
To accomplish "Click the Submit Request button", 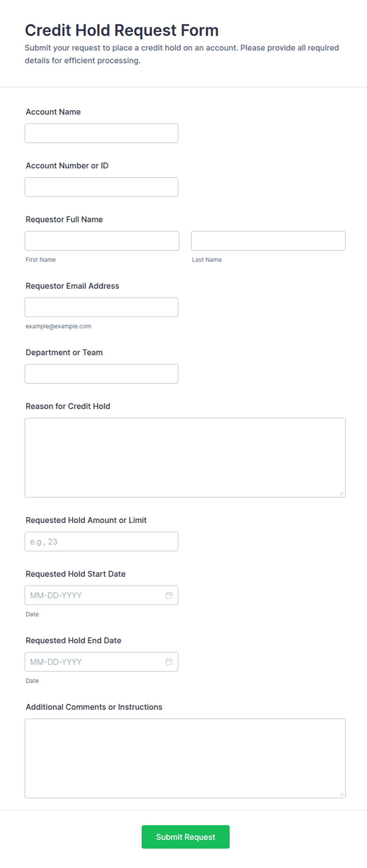I will 185,837.
